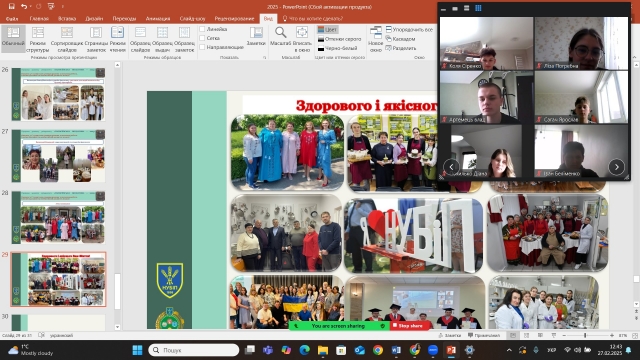Screen dimensions: 640x360
Task: Click the Stop share button
Action: coord(410,326)
